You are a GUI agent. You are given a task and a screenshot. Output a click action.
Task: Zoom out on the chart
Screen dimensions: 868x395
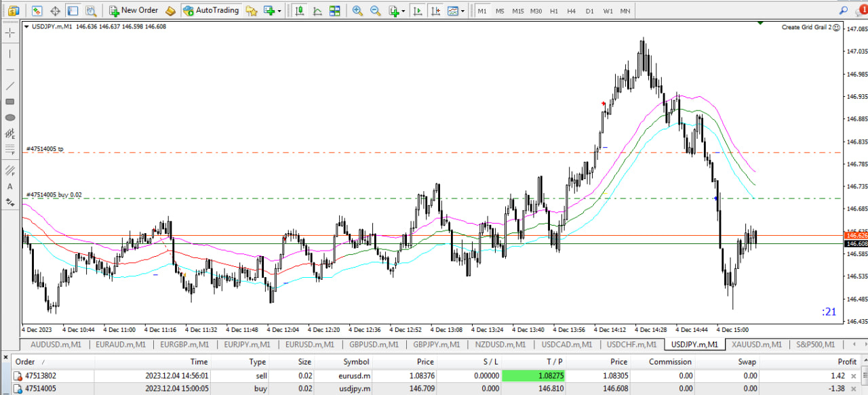tap(375, 10)
